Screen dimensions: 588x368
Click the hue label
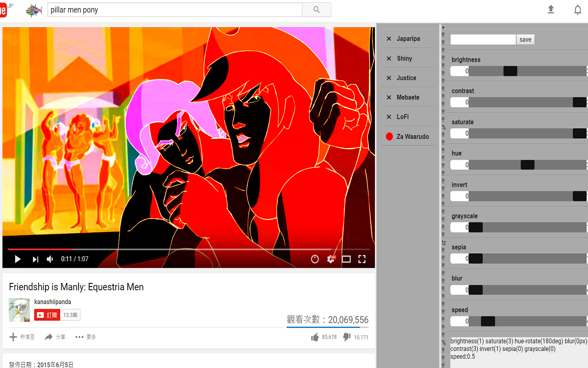click(457, 153)
